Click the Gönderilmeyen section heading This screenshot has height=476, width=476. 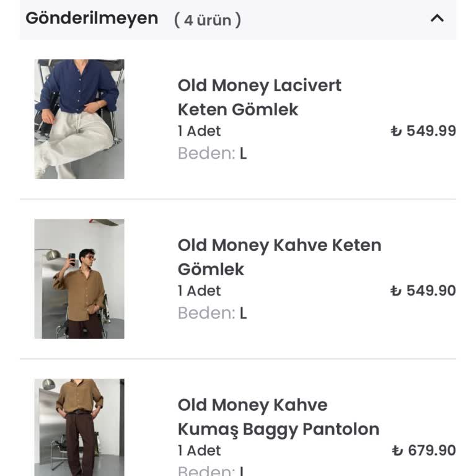[92, 18]
